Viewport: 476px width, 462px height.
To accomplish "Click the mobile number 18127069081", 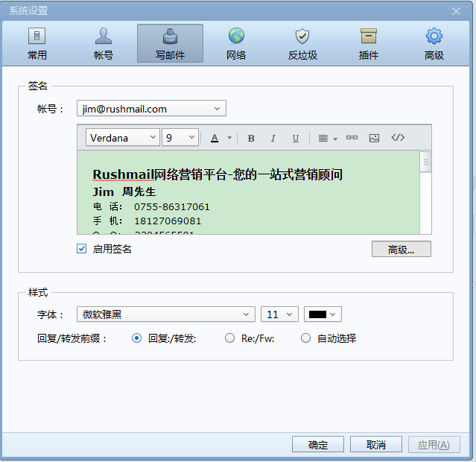I will (x=168, y=221).
